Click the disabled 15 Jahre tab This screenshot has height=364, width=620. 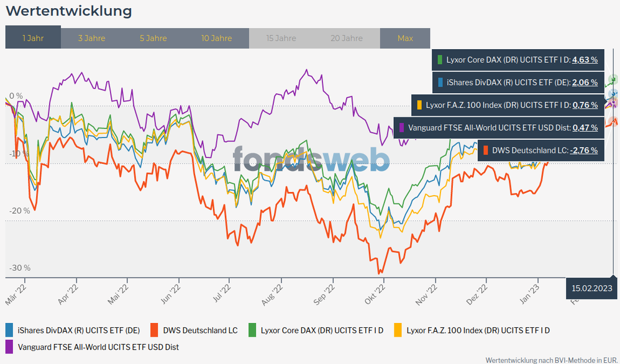pyautogui.click(x=281, y=38)
